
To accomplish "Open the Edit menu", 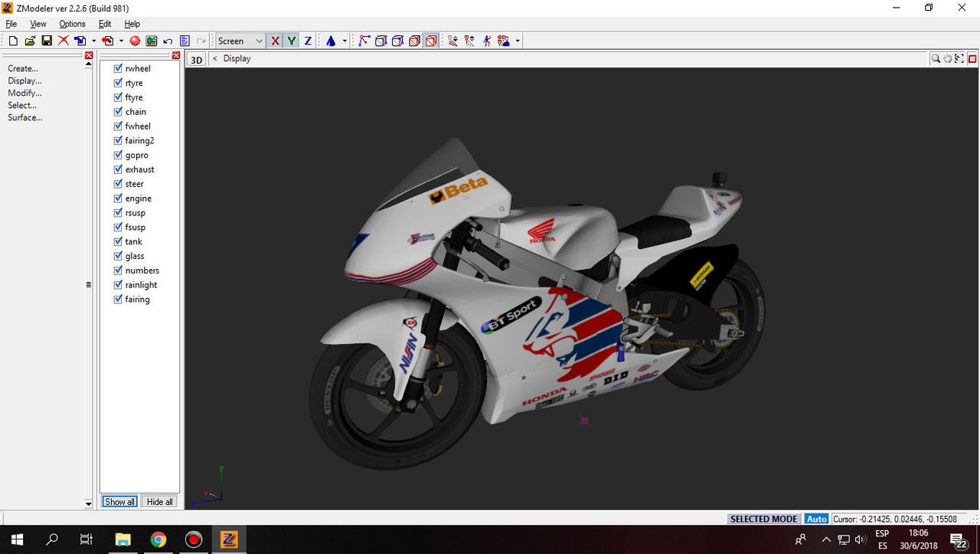I will (x=105, y=24).
